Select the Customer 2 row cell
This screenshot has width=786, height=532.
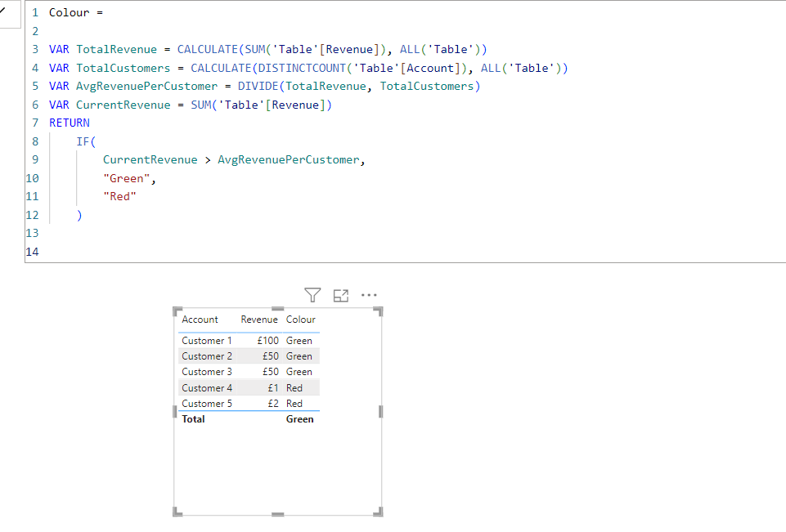pyautogui.click(x=207, y=356)
